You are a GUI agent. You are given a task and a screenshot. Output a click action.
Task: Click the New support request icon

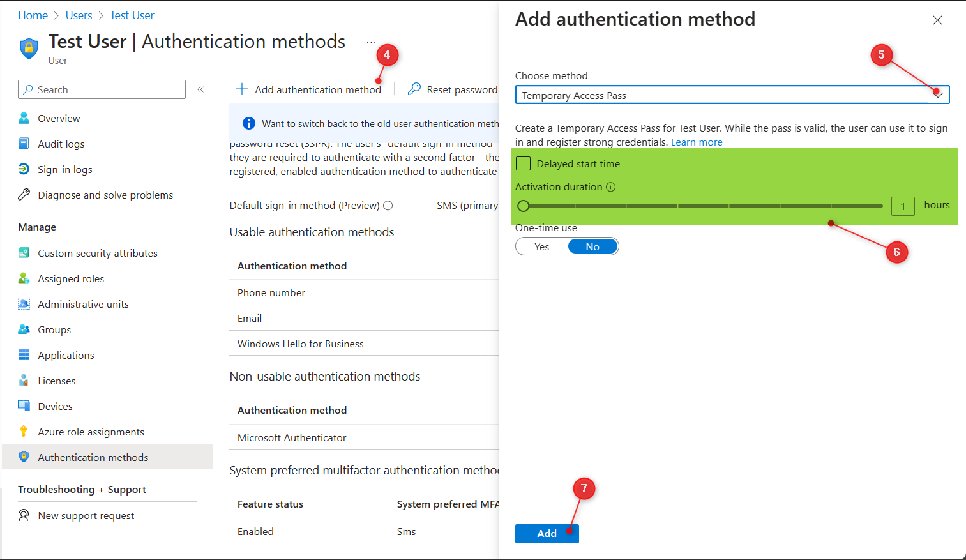[x=24, y=515]
